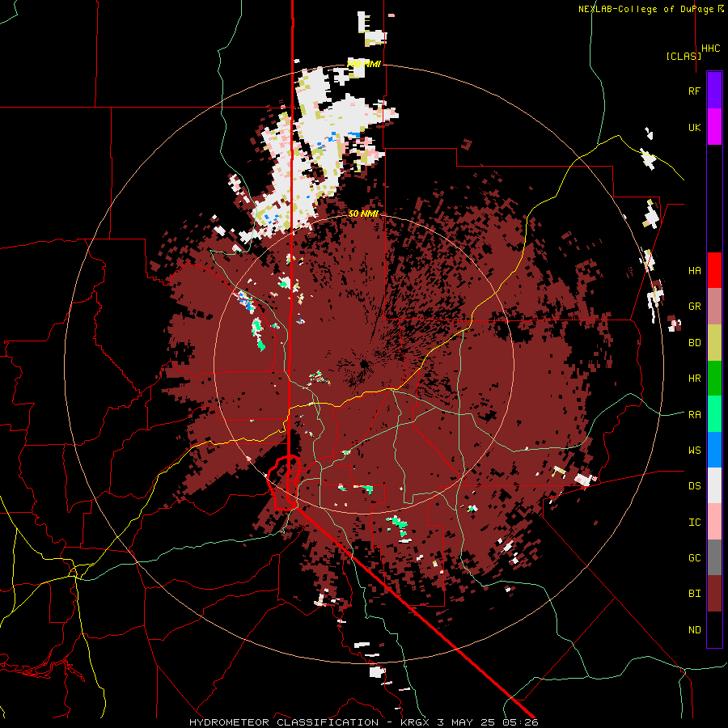Image resolution: width=728 pixels, height=728 pixels.
Task: Click the 'BI' legend label
Action: (x=694, y=594)
